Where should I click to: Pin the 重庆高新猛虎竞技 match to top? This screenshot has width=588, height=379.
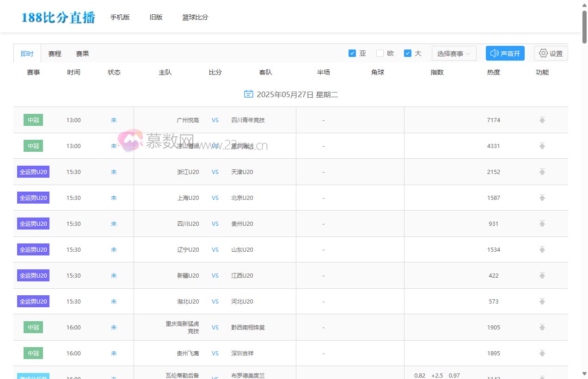click(542, 327)
